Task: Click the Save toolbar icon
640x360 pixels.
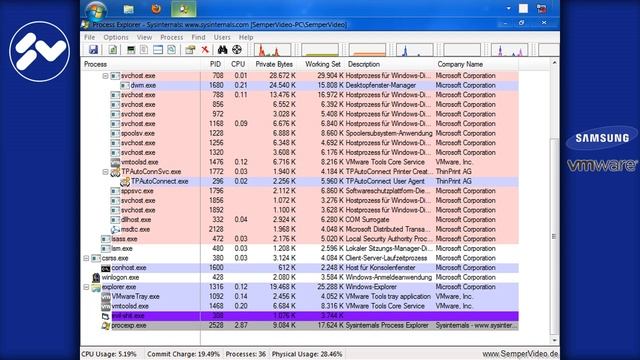Action: click(x=93, y=50)
